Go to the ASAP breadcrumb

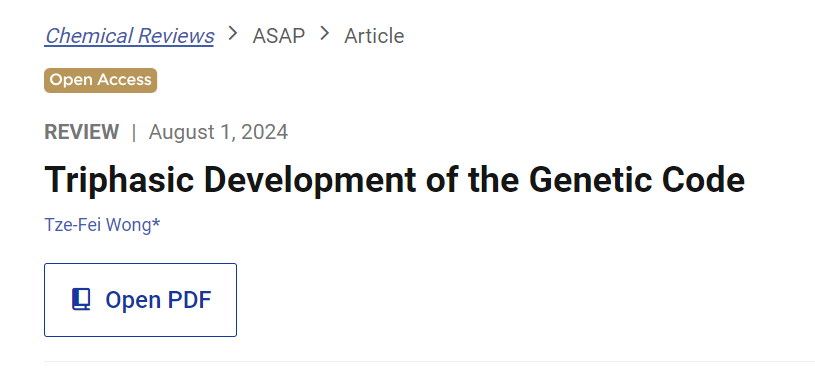point(279,36)
